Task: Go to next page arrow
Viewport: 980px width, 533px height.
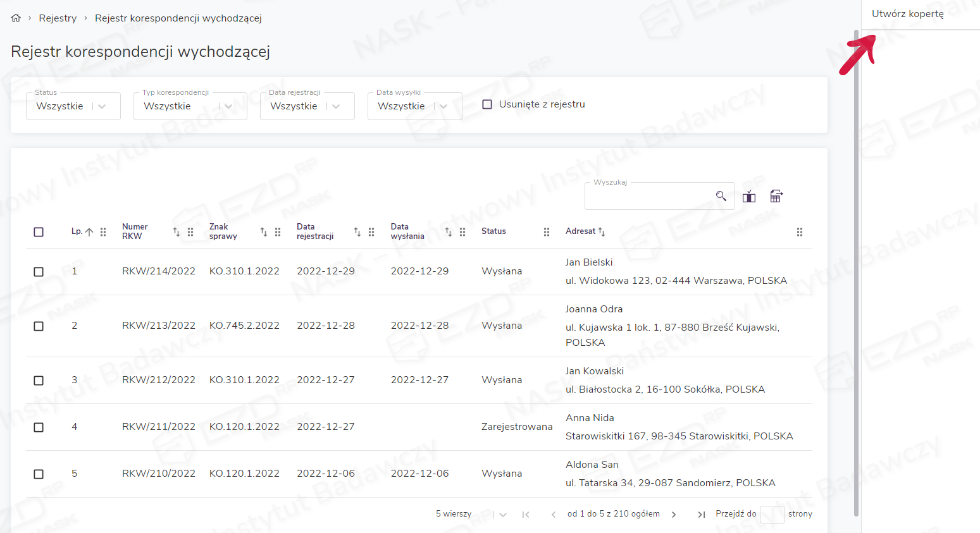Action: tap(674, 515)
